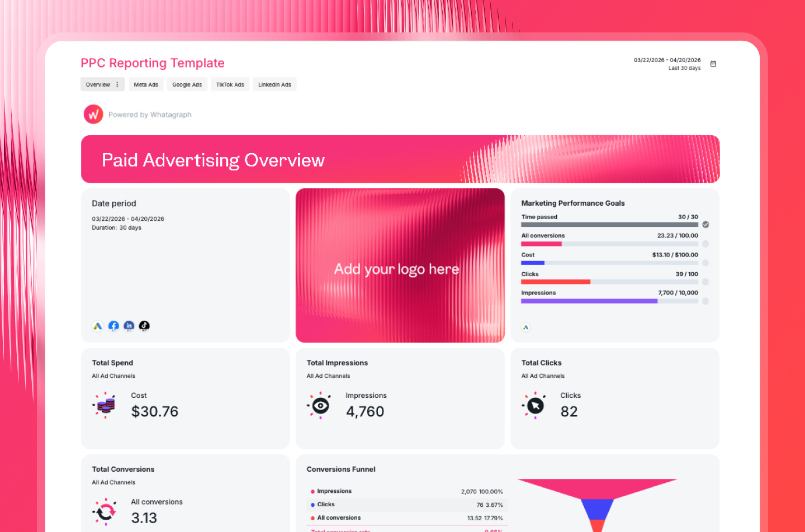
Task: Click the PPC Reporting Template title
Action: tap(153, 63)
